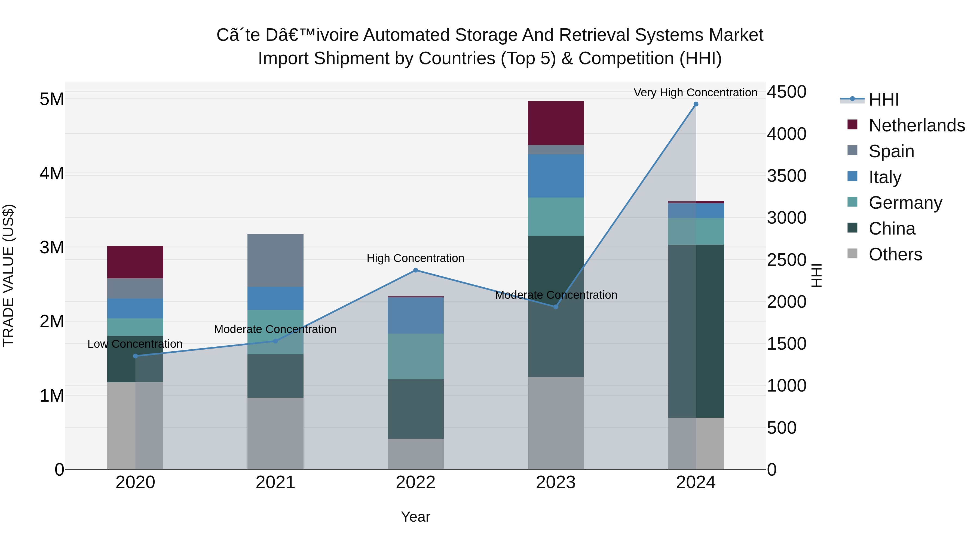Click the Italy blue legend swatch
980x551 pixels.
click(853, 176)
